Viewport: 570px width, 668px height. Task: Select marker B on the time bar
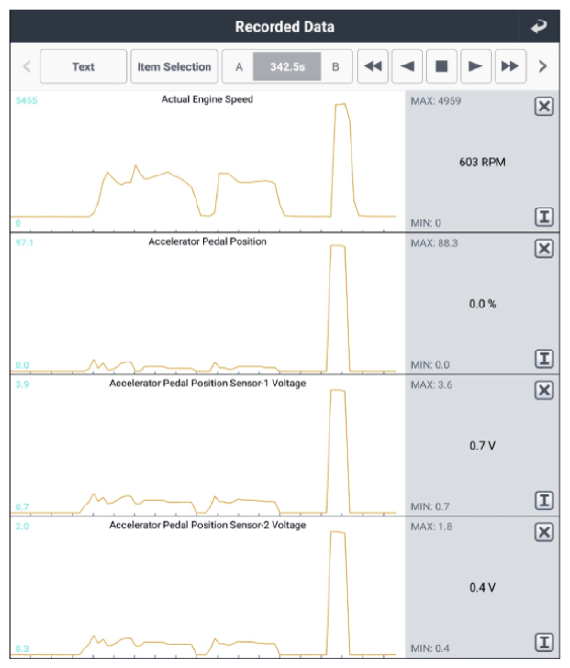point(336,67)
